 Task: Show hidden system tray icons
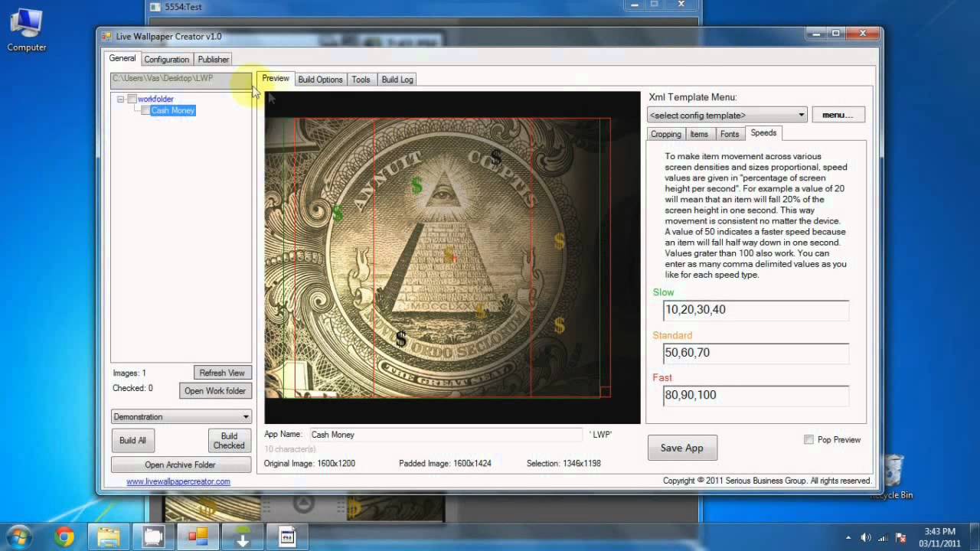pos(848,537)
